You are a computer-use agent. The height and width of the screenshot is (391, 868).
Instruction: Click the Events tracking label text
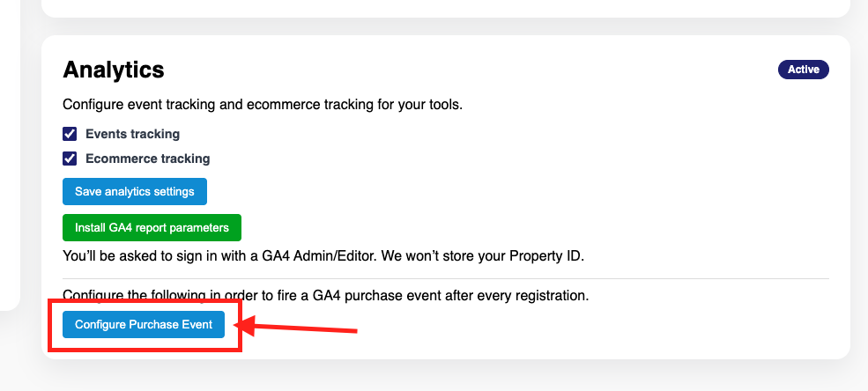[132, 134]
